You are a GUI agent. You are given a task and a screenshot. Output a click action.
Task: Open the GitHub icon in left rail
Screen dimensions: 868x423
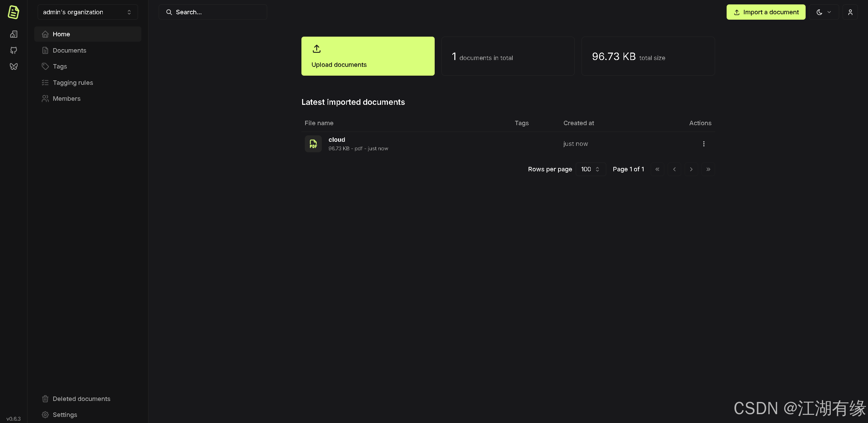coord(14,51)
